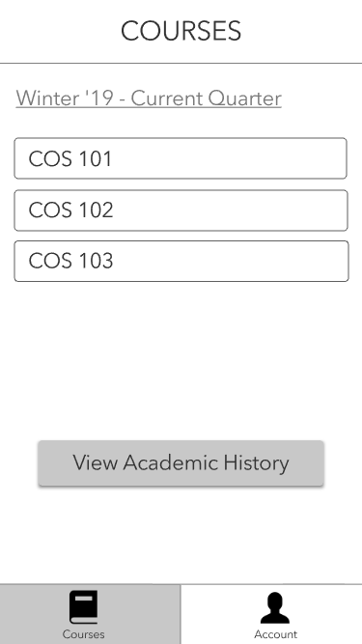The width and height of the screenshot is (362, 644).
Task: Tap the Account label under the person icon
Action: click(x=275, y=634)
